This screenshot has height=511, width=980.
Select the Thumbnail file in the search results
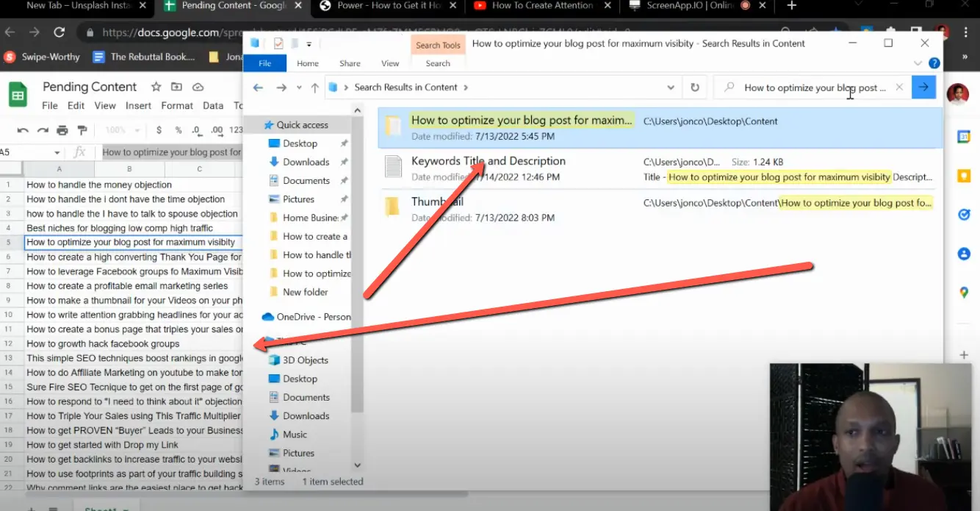(438, 201)
